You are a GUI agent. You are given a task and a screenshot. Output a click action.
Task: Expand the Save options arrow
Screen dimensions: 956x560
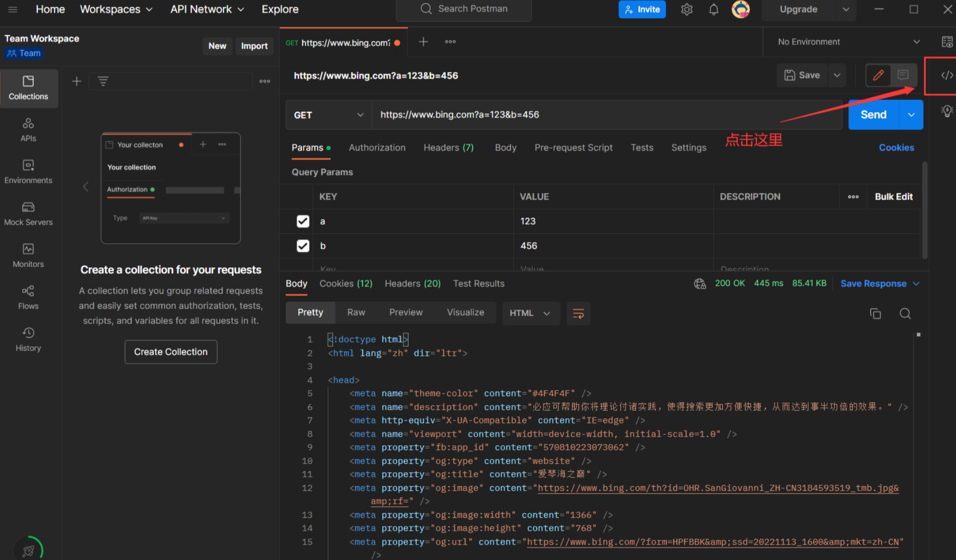click(x=837, y=75)
